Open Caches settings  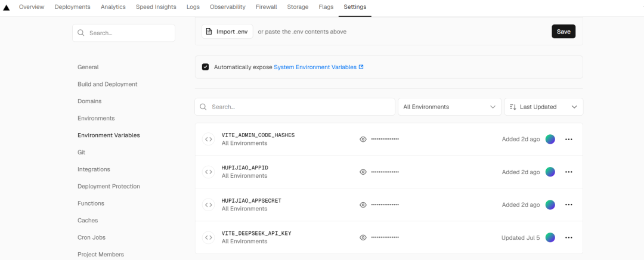click(88, 221)
